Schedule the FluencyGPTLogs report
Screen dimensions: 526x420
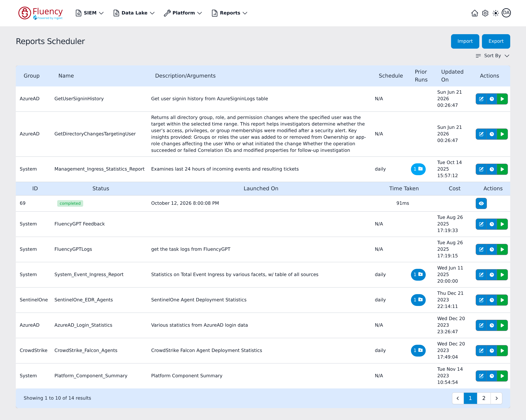(492, 249)
